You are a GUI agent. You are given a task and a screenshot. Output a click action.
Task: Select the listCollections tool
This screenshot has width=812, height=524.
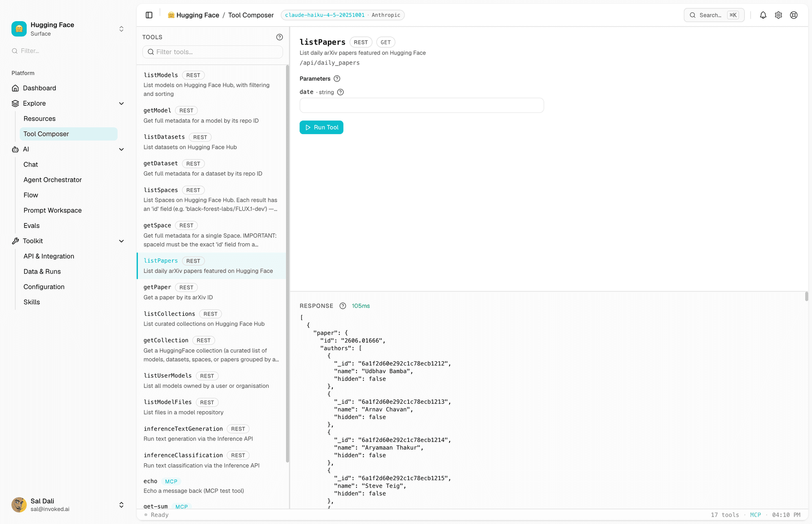211,319
